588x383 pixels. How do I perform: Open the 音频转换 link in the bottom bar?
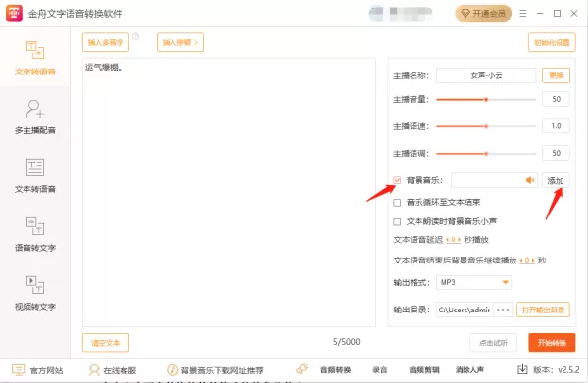(x=335, y=370)
